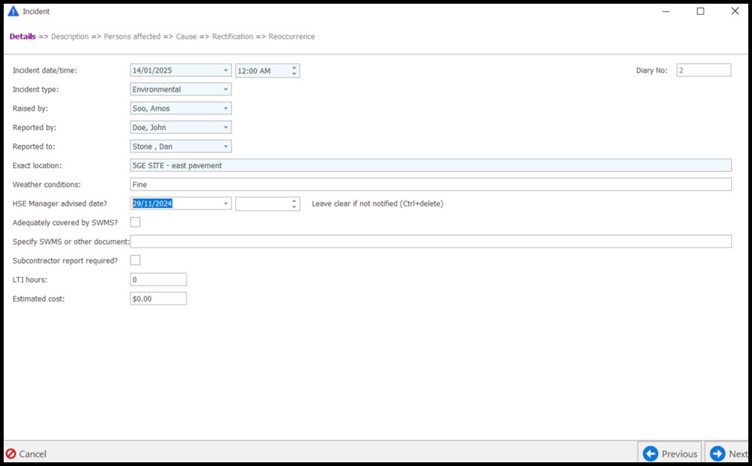Click the Exact location field
The image size is (752, 466).
click(430, 166)
